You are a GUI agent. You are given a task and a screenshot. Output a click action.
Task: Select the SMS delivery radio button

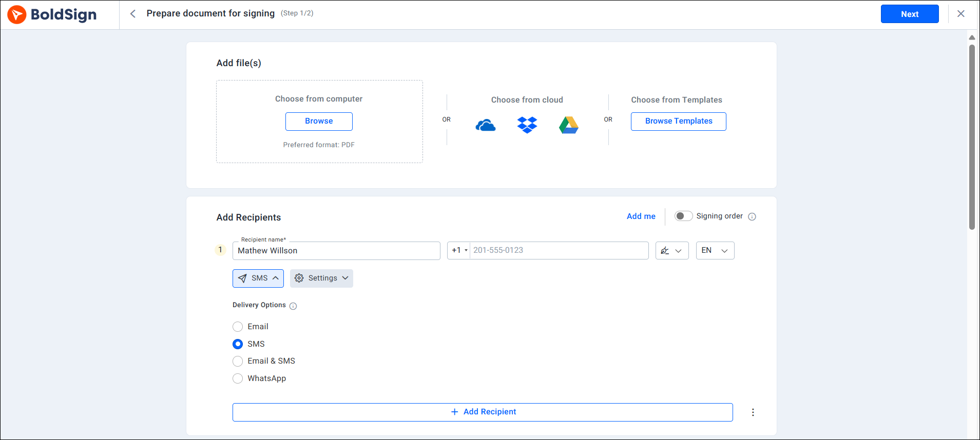[238, 344]
